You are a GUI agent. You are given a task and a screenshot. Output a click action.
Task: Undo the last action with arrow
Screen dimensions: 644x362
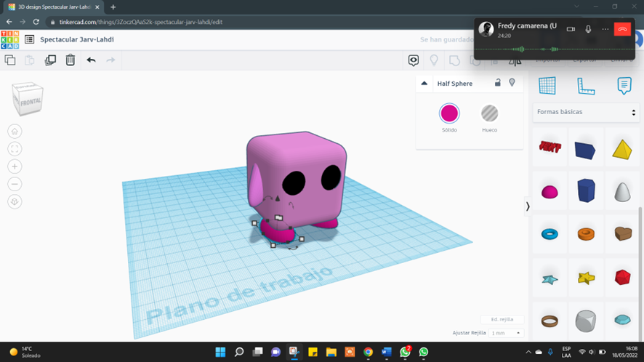pyautogui.click(x=91, y=60)
